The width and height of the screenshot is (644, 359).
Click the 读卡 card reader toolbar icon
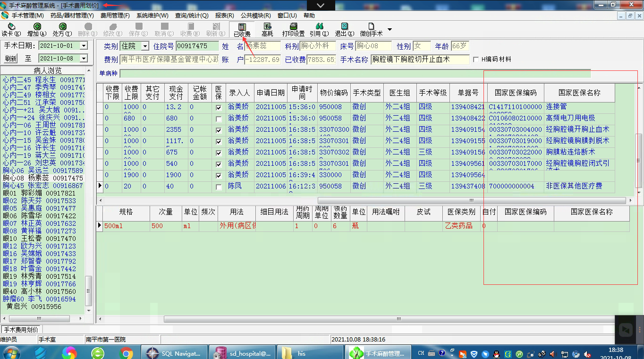[x=11, y=30]
